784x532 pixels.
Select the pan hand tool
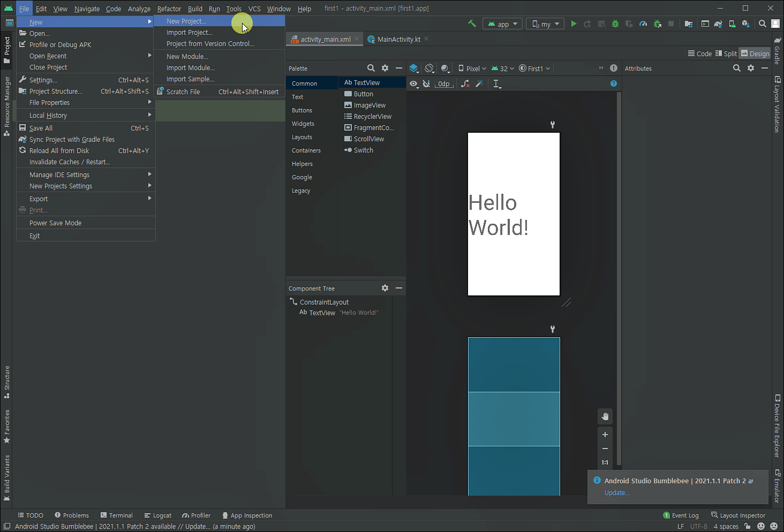pos(605,416)
